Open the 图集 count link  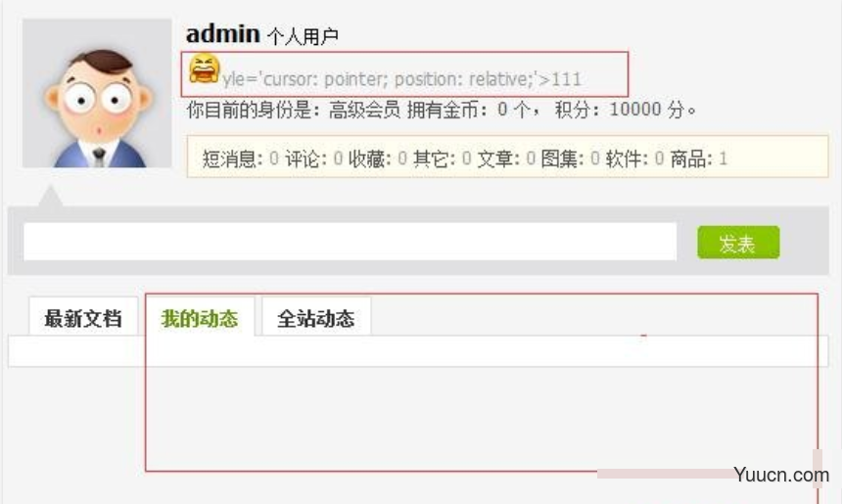click(x=594, y=159)
